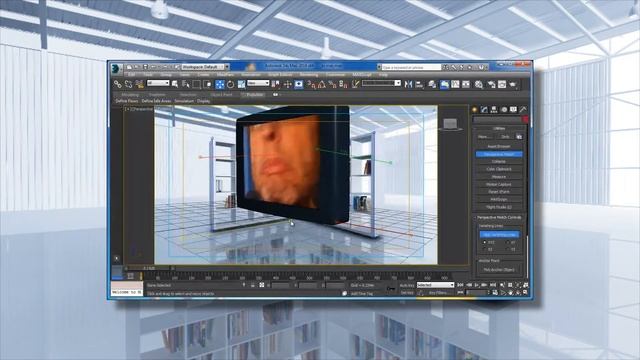Viewport: 640px width, 360px height.
Task: Activate the Select and Rotate tool
Action: (x=231, y=84)
